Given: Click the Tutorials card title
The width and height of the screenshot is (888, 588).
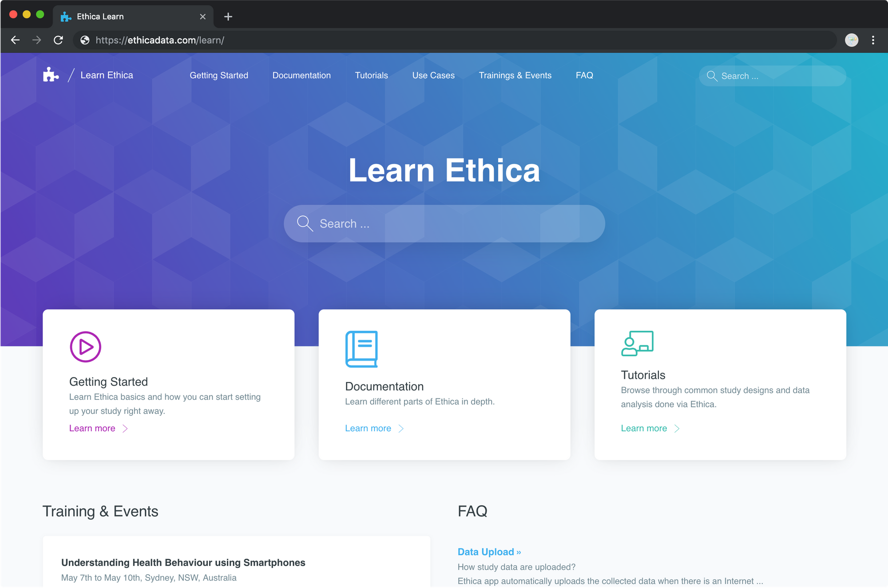Looking at the screenshot, I should coord(643,375).
